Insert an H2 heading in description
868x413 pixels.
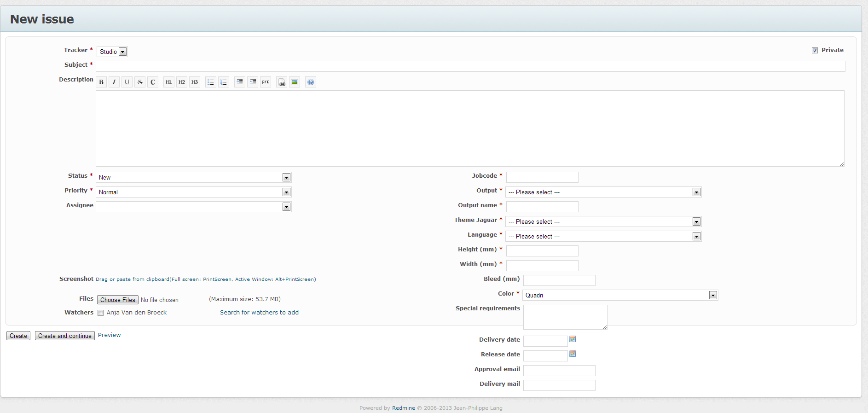click(182, 82)
